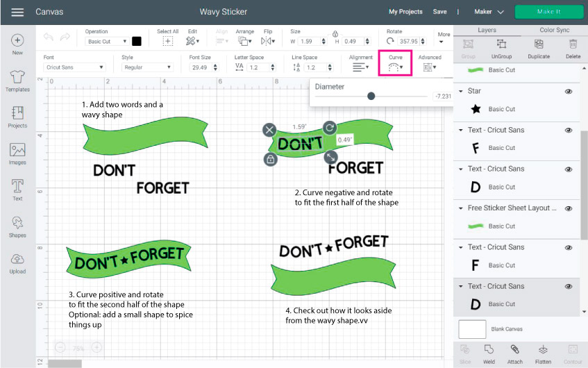
Task: Open the Flip options
Action: [268, 41]
